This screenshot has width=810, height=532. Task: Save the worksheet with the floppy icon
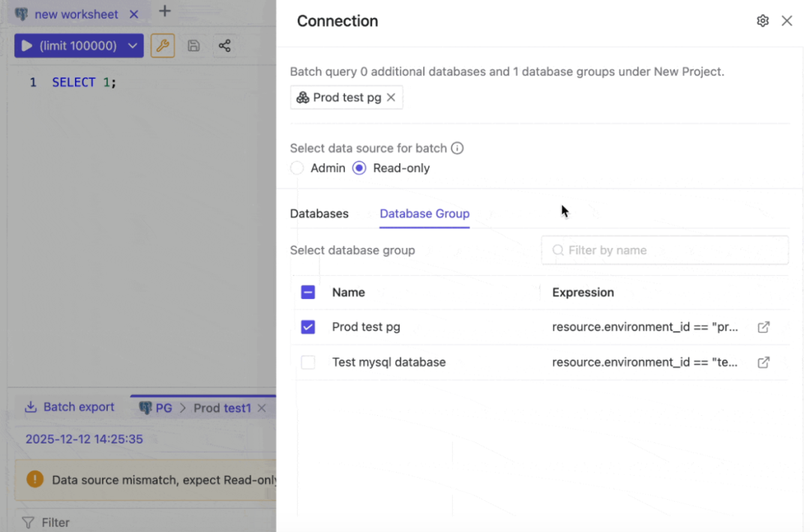[x=193, y=46]
